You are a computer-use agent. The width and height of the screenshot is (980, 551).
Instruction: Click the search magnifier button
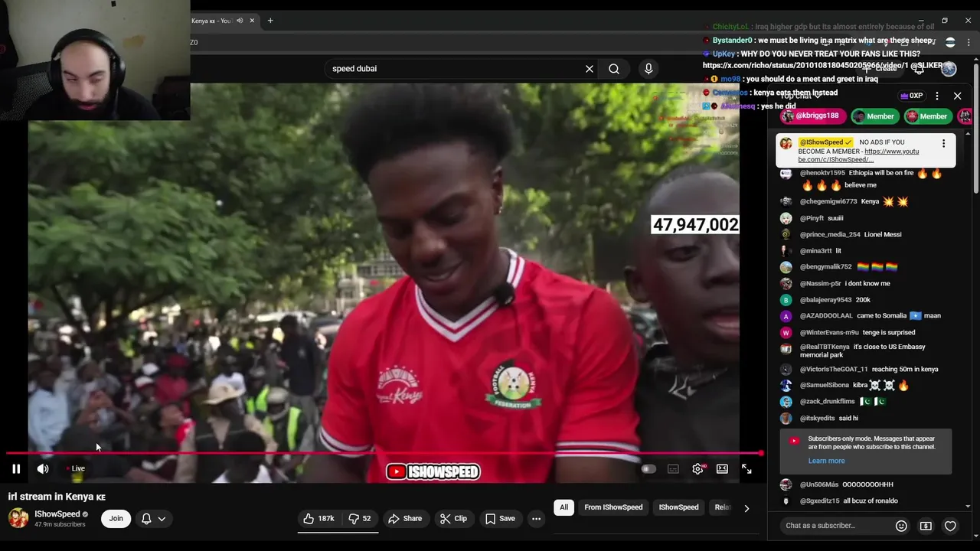click(x=614, y=69)
